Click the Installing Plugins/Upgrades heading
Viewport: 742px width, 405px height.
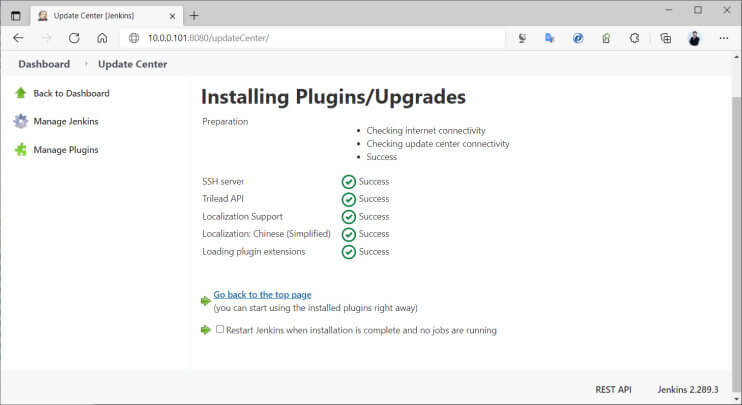coord(333,97)
